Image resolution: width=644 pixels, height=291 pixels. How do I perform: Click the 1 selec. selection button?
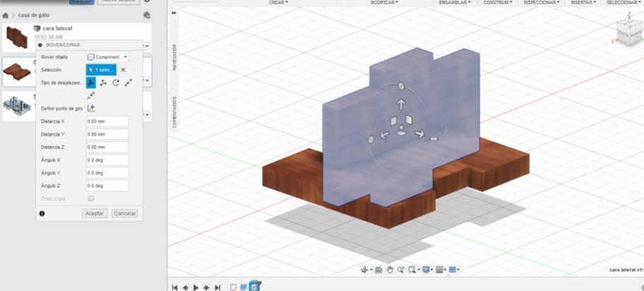tap(102, 70)
